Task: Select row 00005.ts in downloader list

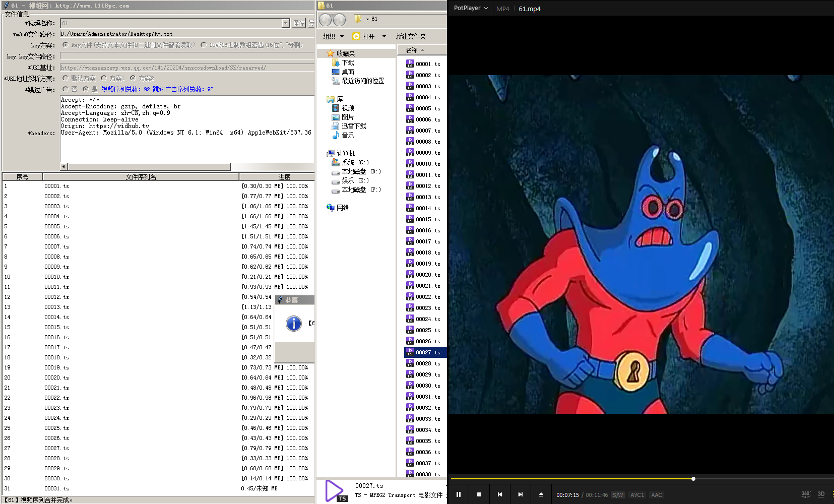Action: [158, 226]
